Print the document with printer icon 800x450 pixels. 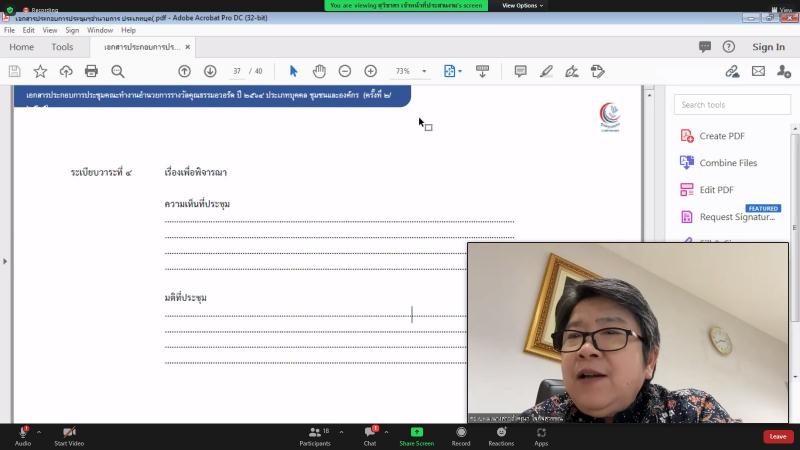[91, 71]
